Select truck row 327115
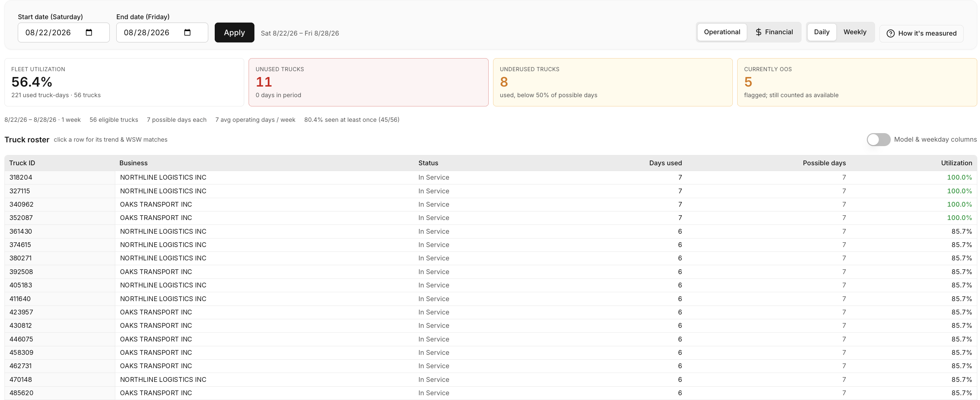 tap(491, 191)
